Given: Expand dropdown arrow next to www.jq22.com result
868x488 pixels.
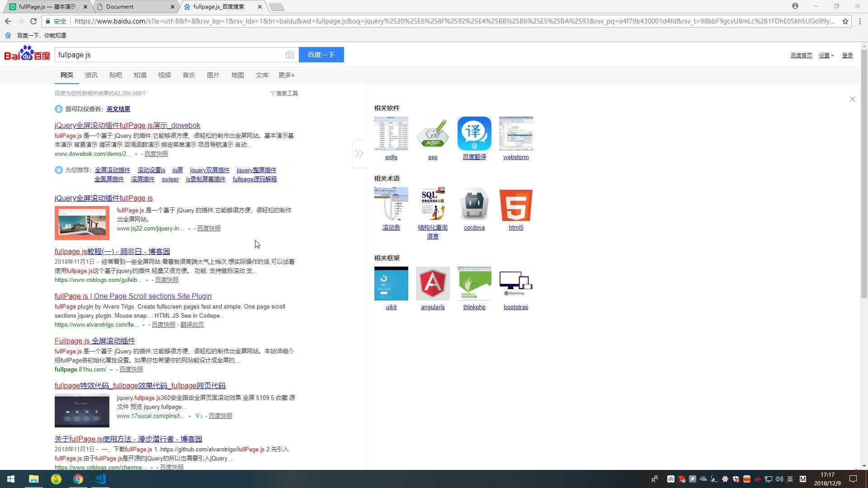Looking at the screenshot, I should tap(189, 229).
